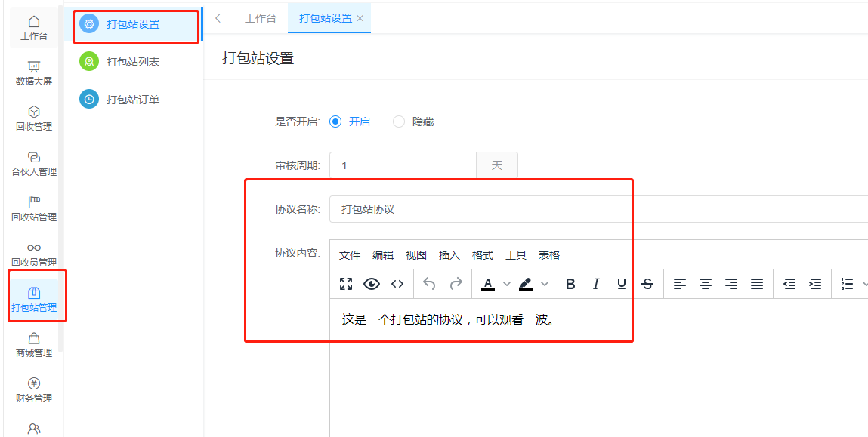This screenshot has height=437, width=868.
Task: Select 打包站管理 in the sidebar
Action: 34,300
